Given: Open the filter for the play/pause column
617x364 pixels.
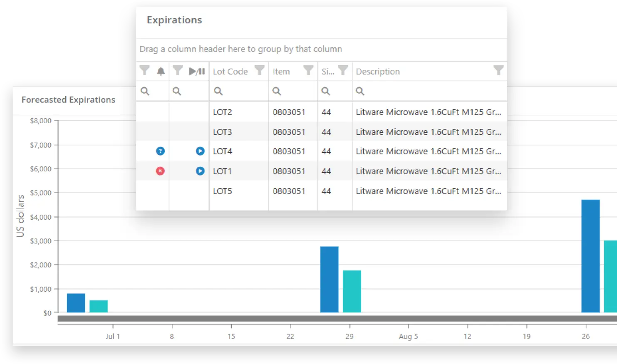Looking at the screenshot, I should point(178,71).
